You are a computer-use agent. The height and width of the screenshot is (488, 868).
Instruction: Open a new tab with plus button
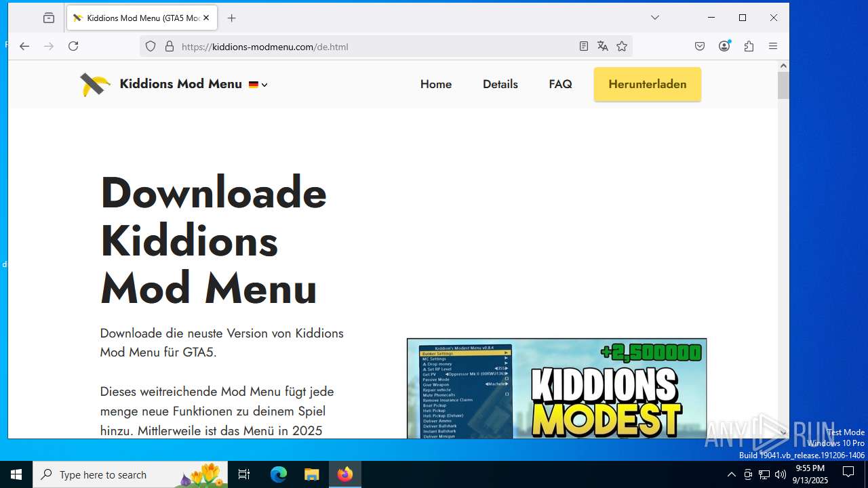click(x=232, y=18)
